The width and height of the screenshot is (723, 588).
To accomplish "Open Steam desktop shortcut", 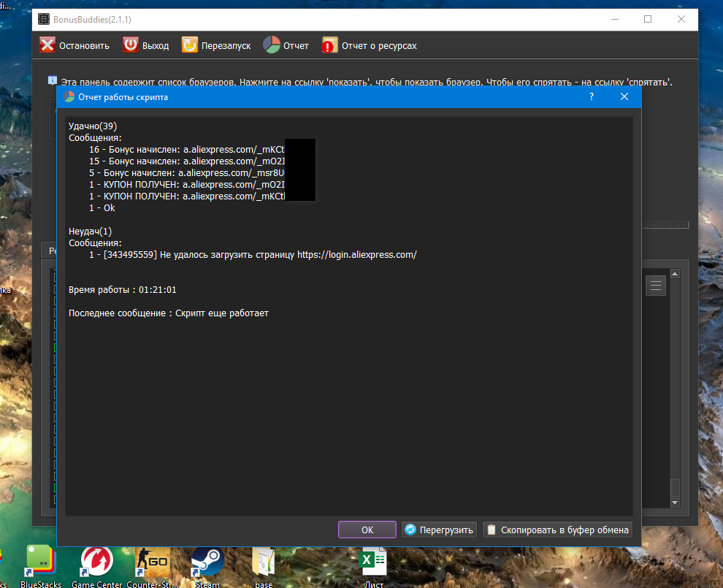I will [x=207, y=567].
